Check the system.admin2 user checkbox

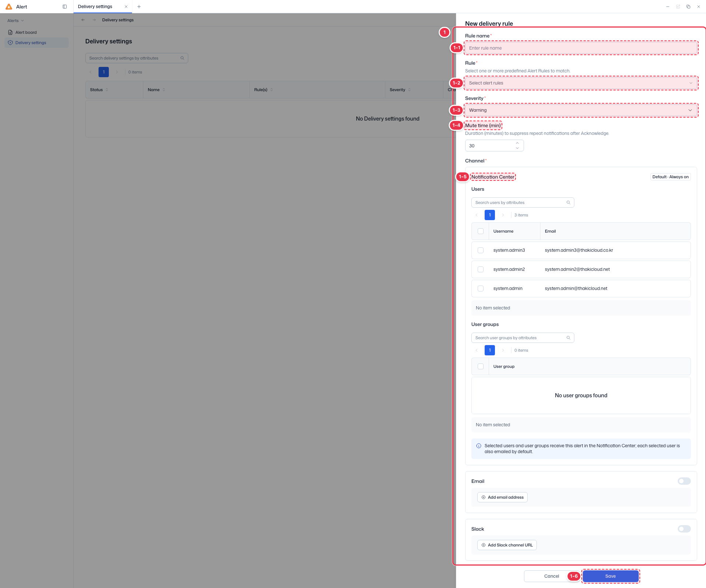coord(481,269)
